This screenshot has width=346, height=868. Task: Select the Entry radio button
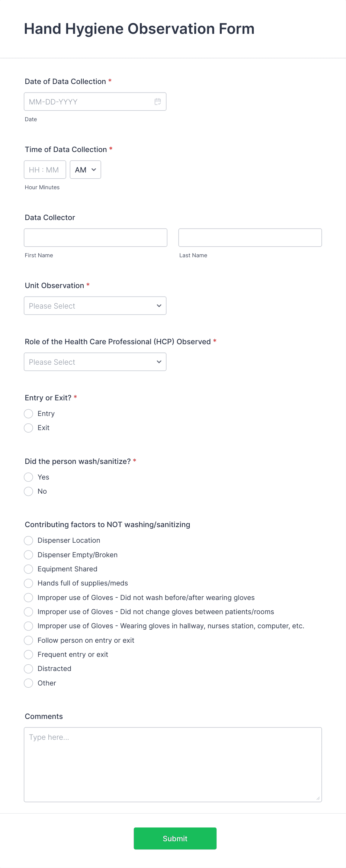[x=28, y=413]
